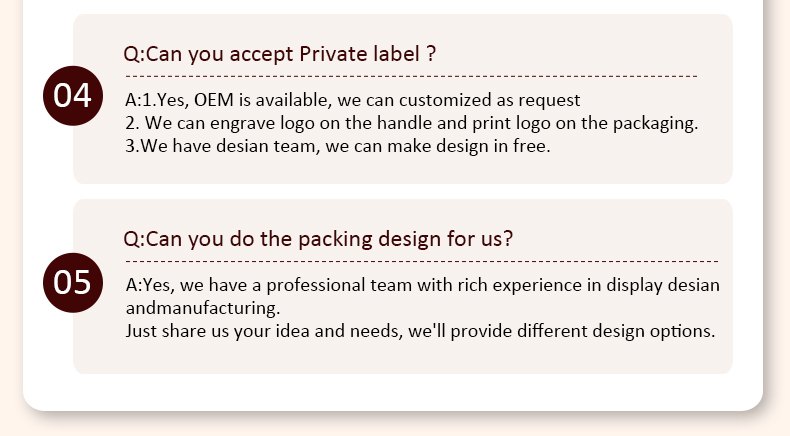
Task: Click the andmanufacturing text line
Action: tap(203, 307)
